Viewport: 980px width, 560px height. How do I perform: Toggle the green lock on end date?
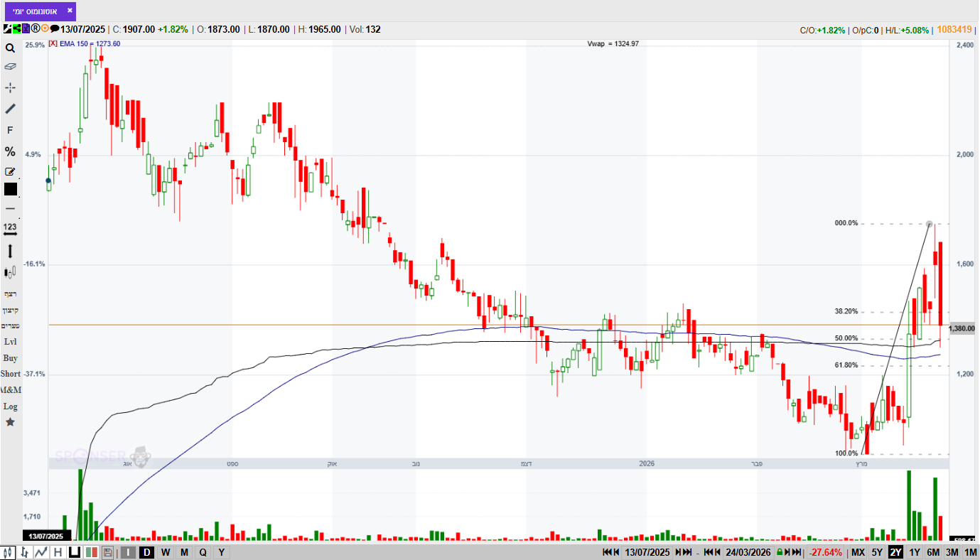[780, 552]
